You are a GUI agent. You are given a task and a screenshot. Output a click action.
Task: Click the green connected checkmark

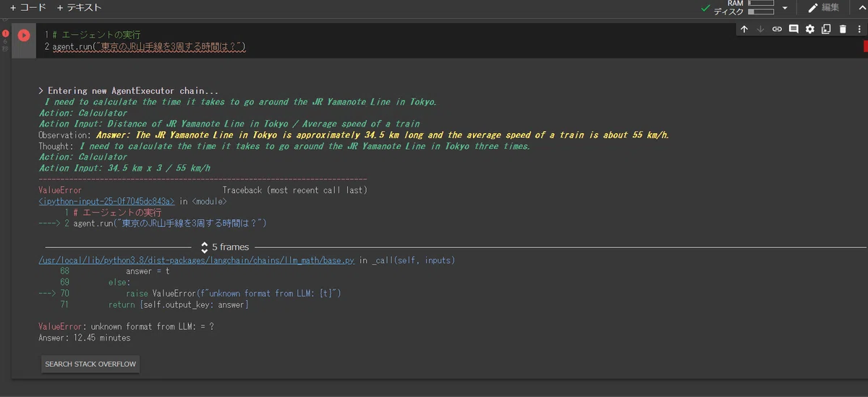706,8
